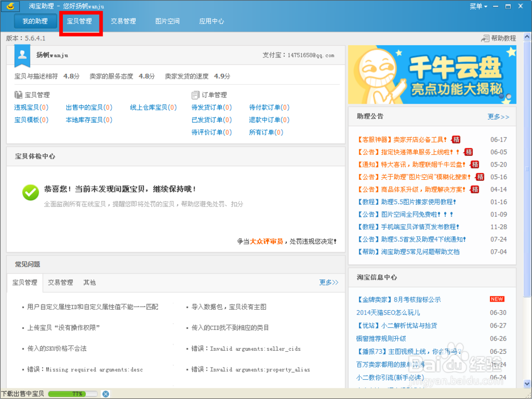The width and height of the screenshot is (532, 399).
Task: Open 待评价订单(0) link
Action: click(212, 132)
